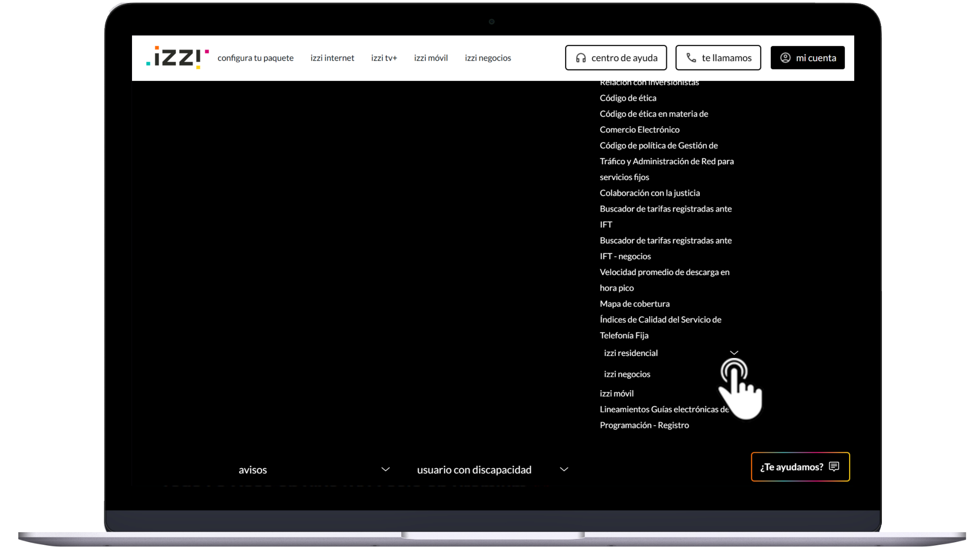980x551 pixels.
Task: Open Buscador de tarifas registradas ante IFT
Action: point(665,217)
